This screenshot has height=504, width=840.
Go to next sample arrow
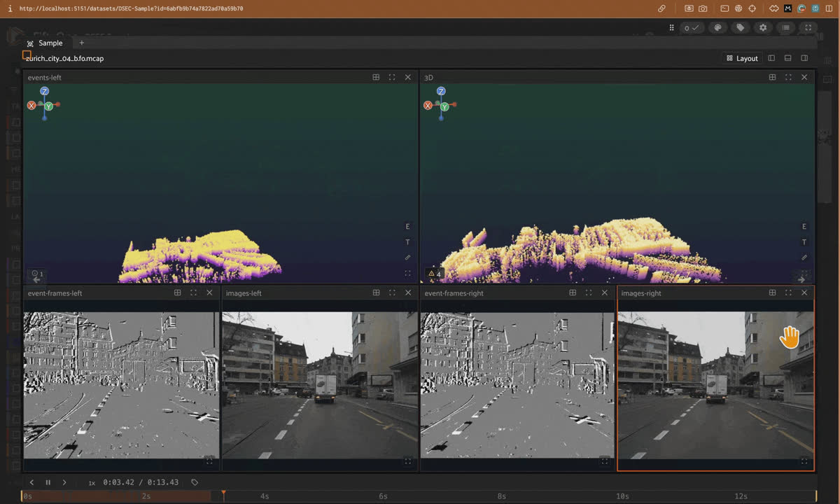[802, 279]
